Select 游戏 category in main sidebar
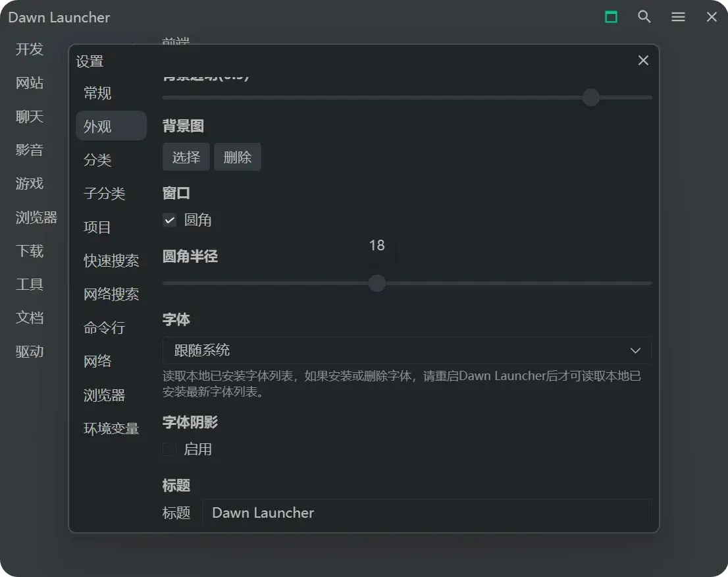 pos(29,184)
